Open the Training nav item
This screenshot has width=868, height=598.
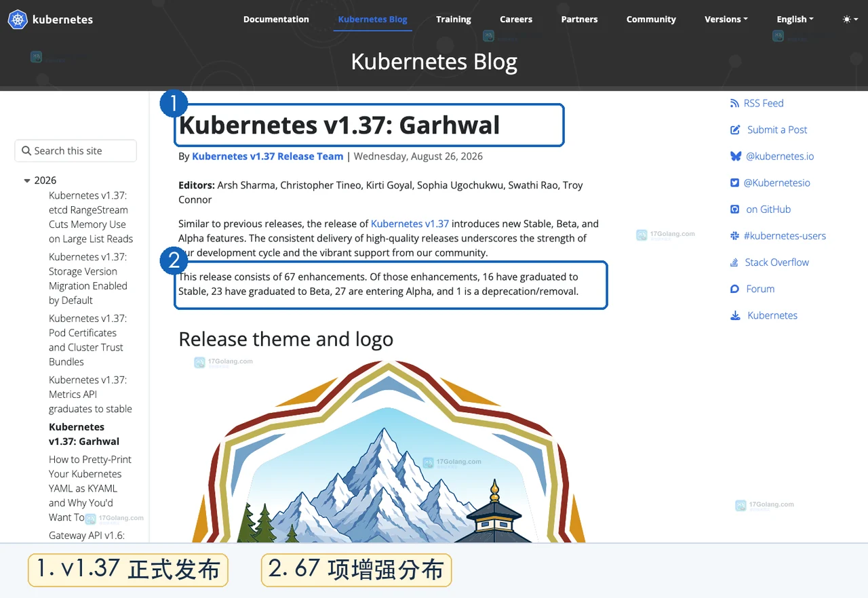tap(454, 20)
